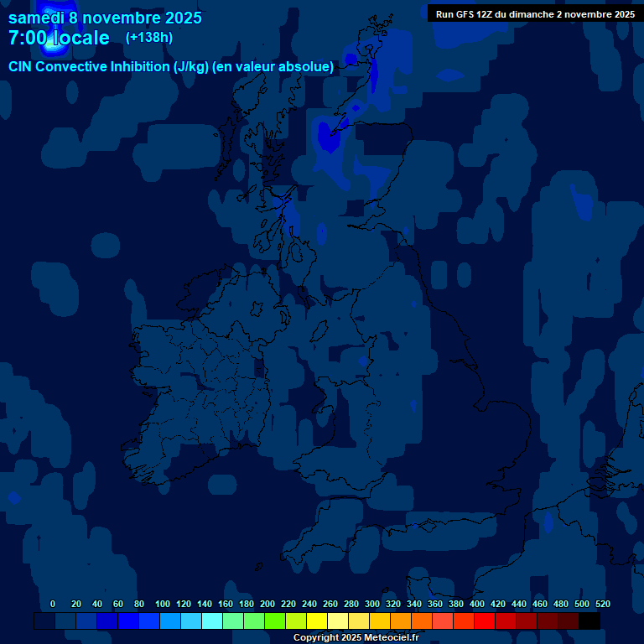
Task: Pick the cyan 160 legend color box
Action: click(x=212, y=621)
